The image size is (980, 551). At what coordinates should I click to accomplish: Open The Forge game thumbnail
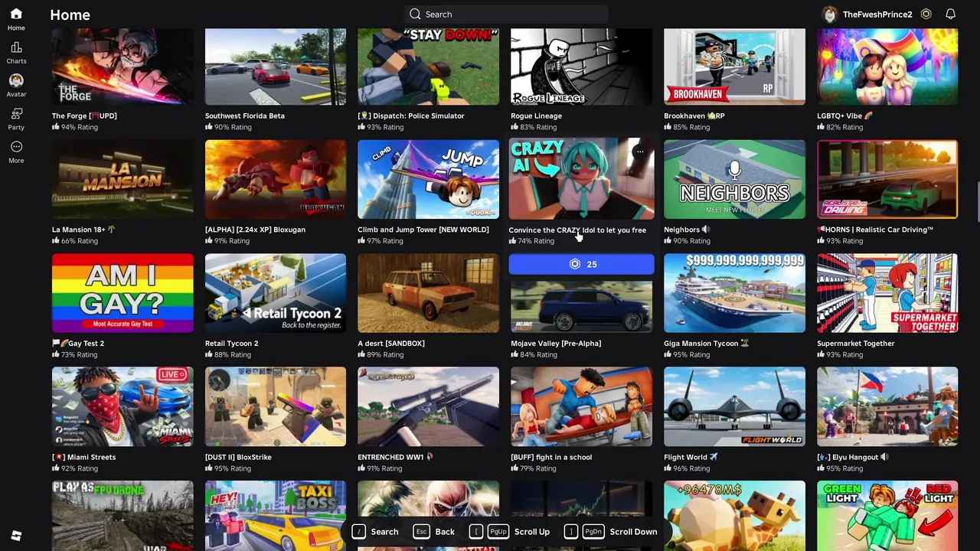click(x=122, y=67)
